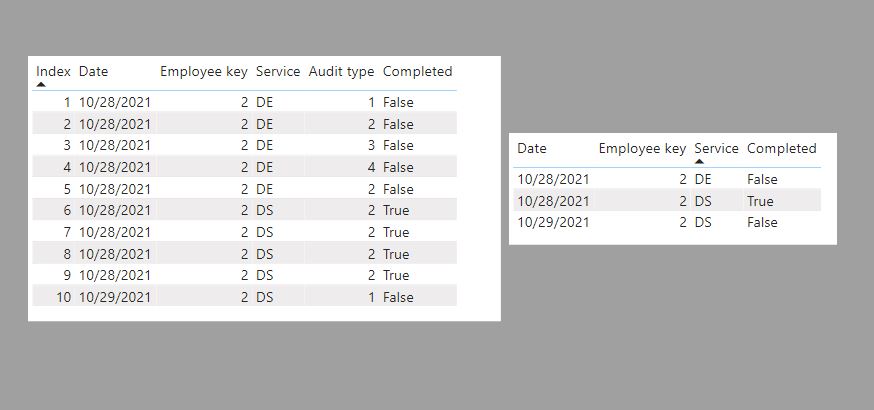Click Employee key 2 in Index 3 row
874x410 pixels.
pyautogui.click(x=244, y=145)
